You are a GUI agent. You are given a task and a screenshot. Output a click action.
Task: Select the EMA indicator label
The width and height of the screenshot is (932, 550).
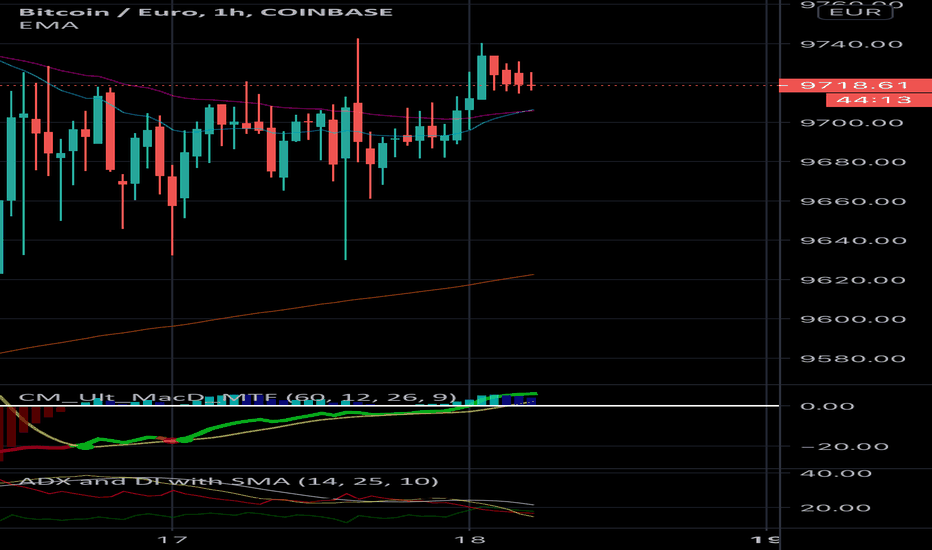(48, 26)
